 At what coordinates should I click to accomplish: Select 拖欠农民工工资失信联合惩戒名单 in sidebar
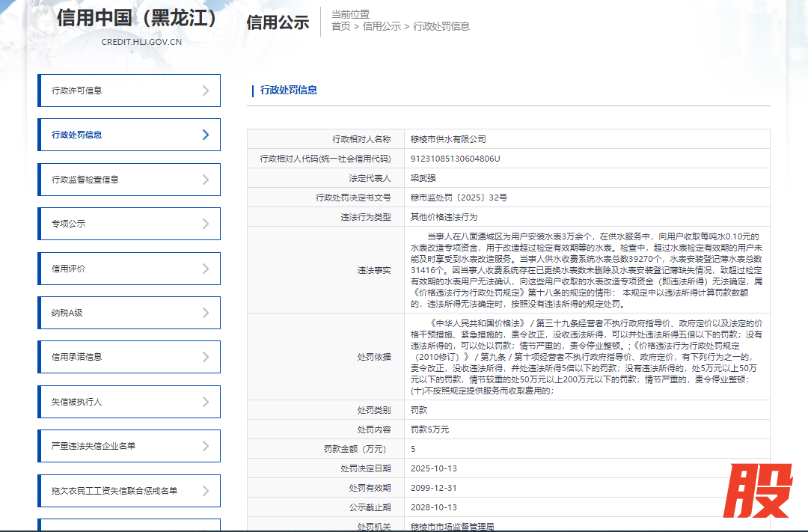click(114, 491)
